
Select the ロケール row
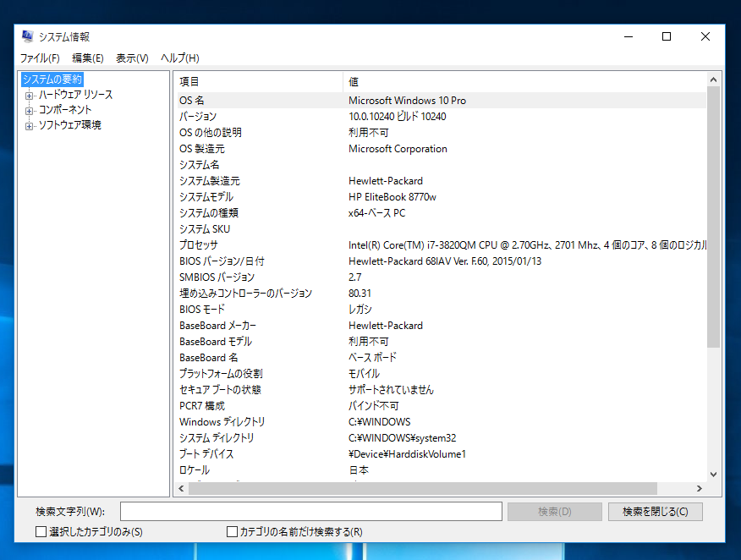[x=442, y=469]
